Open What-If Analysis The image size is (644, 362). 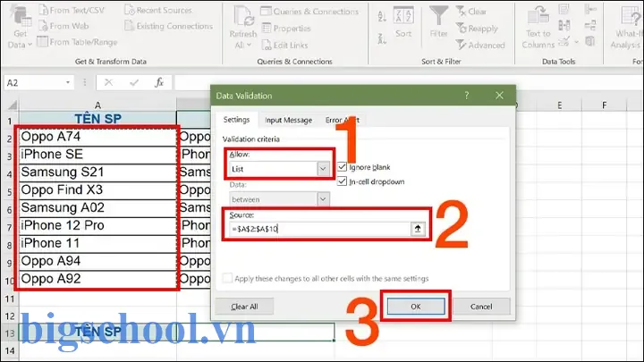point(628,28)
